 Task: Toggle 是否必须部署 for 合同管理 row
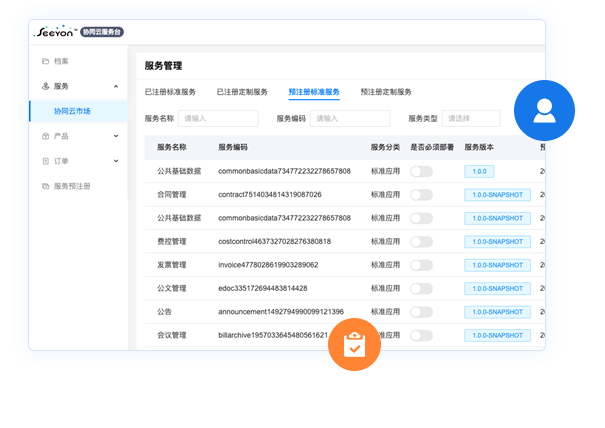click(421, 195)
